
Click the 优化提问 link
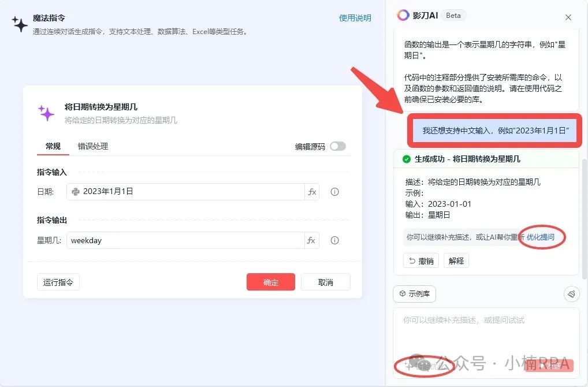click(x=542, y=237)
